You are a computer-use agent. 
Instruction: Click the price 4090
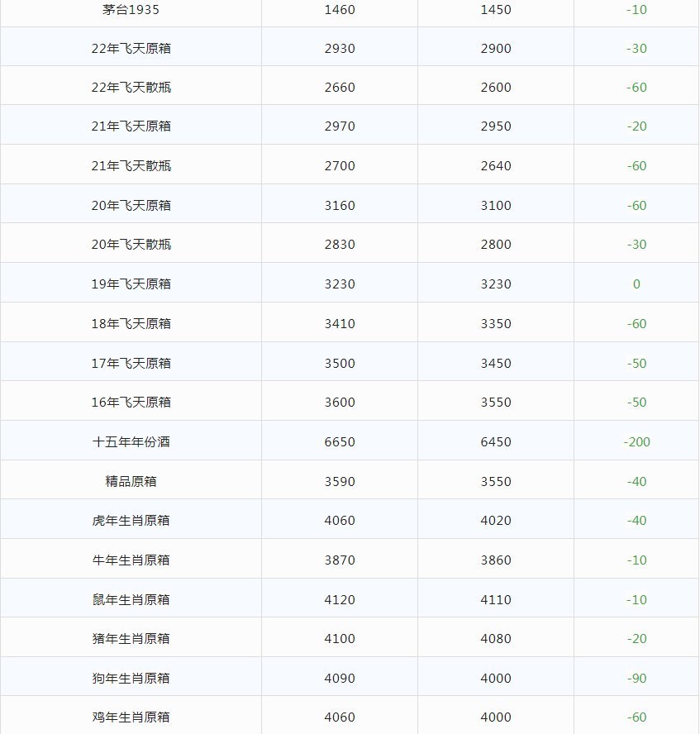tap(340, 679)
